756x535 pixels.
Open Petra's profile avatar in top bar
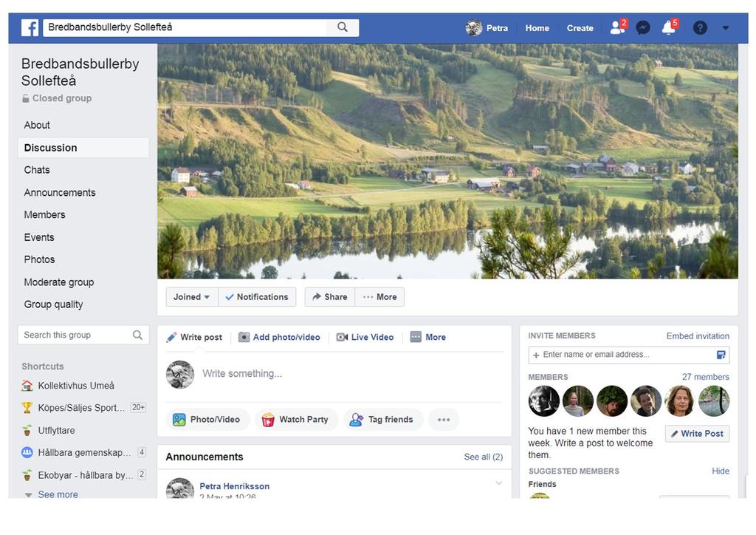coord(474,28)
